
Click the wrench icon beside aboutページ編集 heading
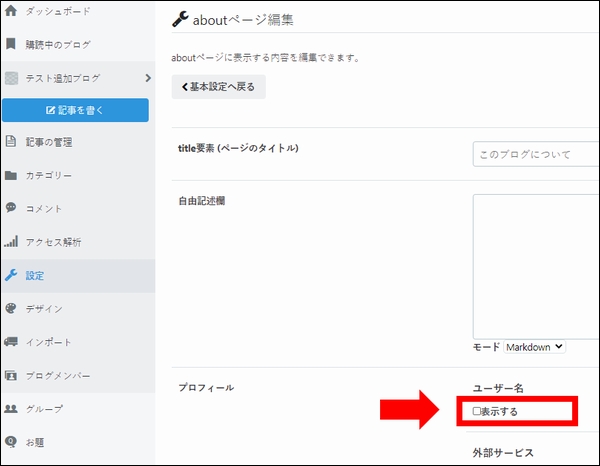coord(180,19)
